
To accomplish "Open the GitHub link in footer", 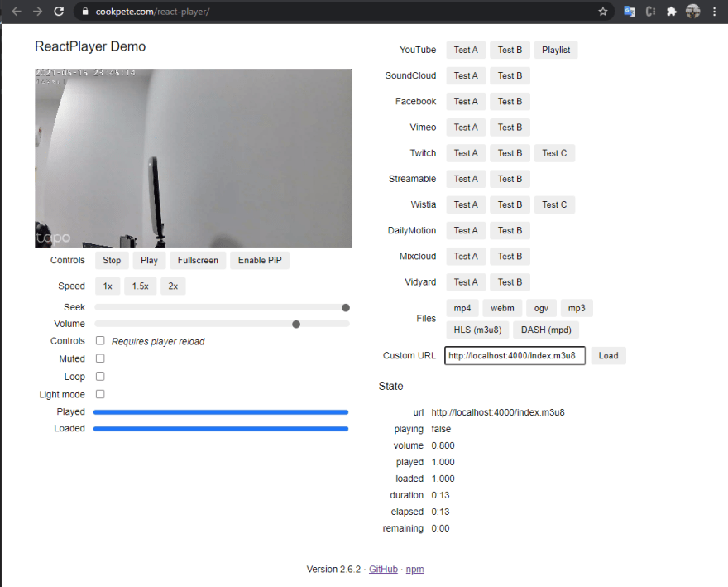I will point(383,570).
